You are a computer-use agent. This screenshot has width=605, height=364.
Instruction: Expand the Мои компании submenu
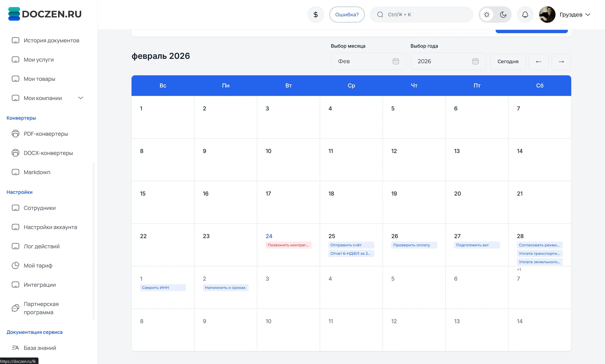coord(81,98)
